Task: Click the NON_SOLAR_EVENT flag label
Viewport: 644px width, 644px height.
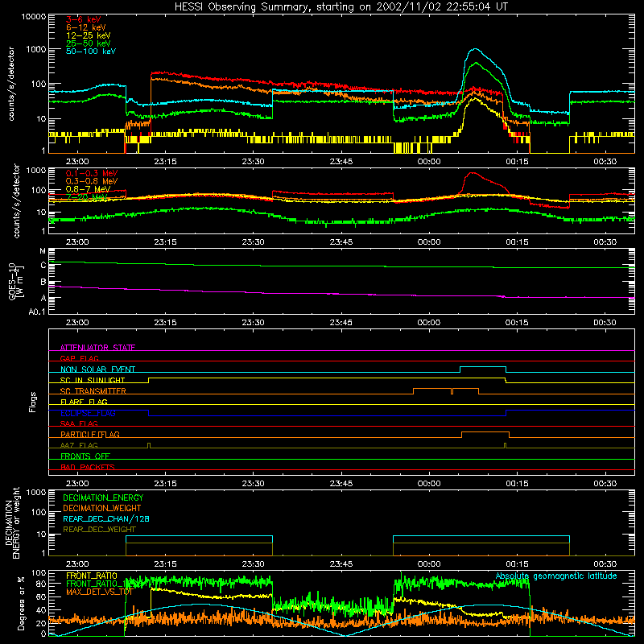Action: point(97,369)
